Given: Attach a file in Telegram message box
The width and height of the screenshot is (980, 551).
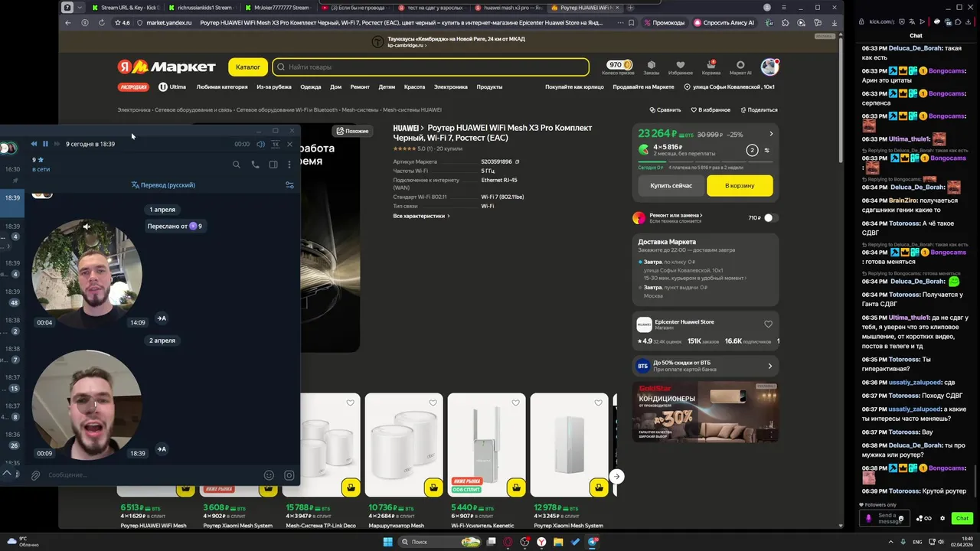Looking at the screenshot, I should click(35, 475).
